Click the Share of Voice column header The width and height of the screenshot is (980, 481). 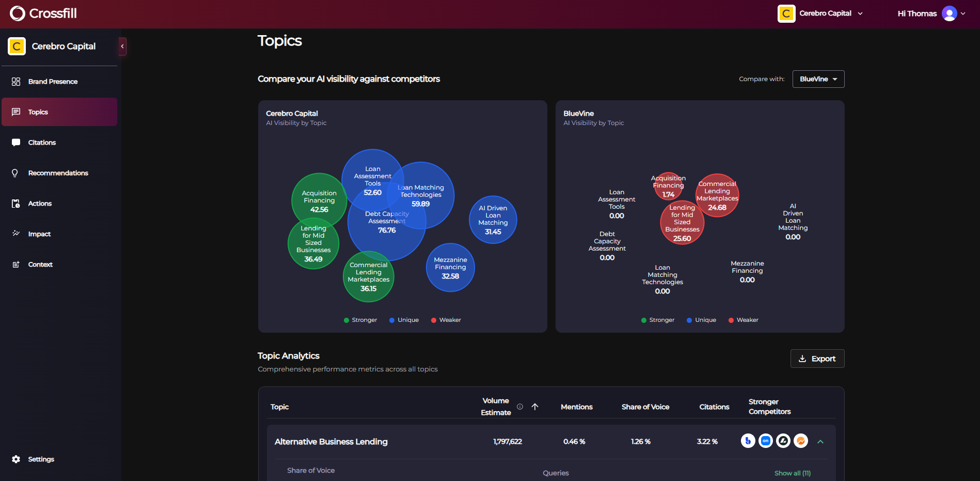coord(645,407)
